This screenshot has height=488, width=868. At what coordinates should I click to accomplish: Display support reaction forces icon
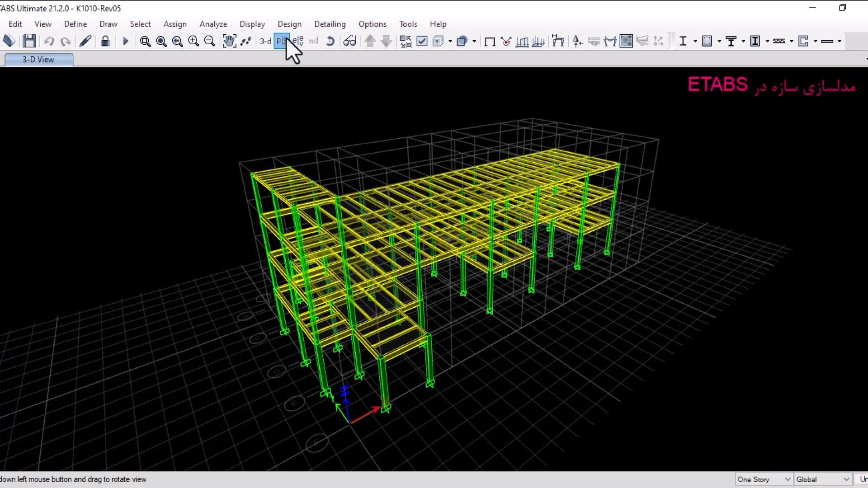(x=578, y=42)
